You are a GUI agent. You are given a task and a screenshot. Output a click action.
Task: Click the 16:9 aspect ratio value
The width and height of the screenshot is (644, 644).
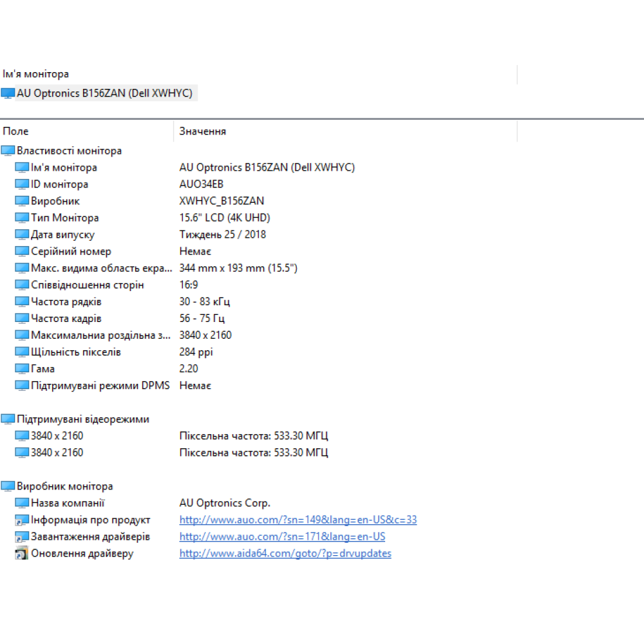pos(189,285)
